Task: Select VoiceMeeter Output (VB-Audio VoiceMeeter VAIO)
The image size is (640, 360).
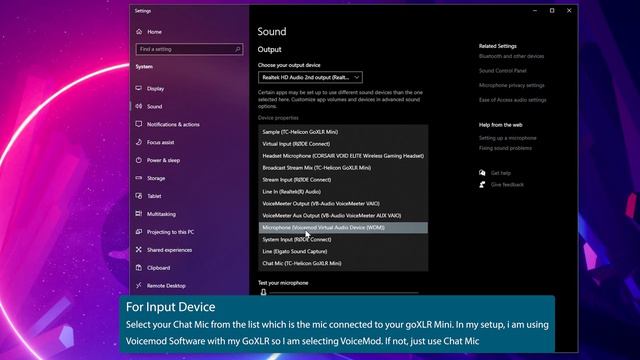Action: pyautogui.click(x=343, y=203)
